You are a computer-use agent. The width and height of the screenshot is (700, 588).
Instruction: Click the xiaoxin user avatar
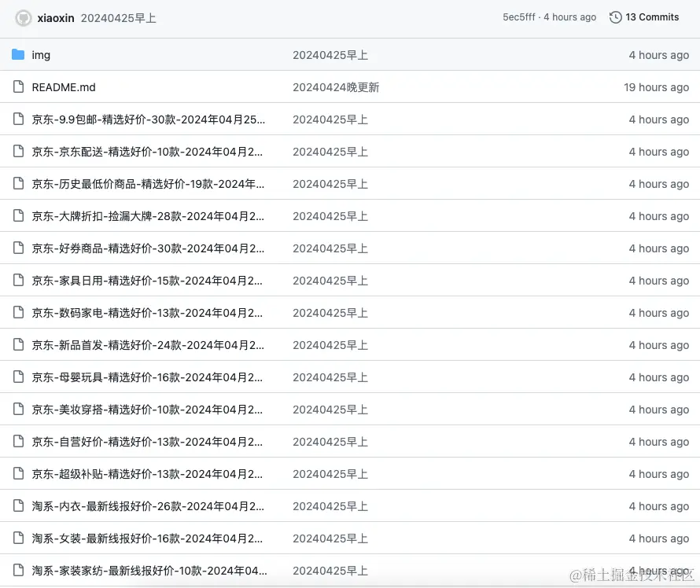tap(24, 18)
